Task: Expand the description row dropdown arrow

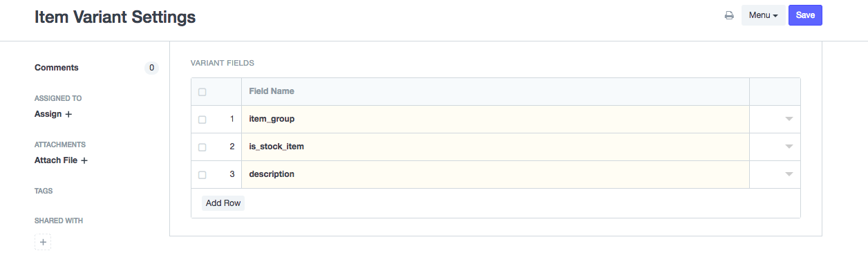Action: [789, 174]
